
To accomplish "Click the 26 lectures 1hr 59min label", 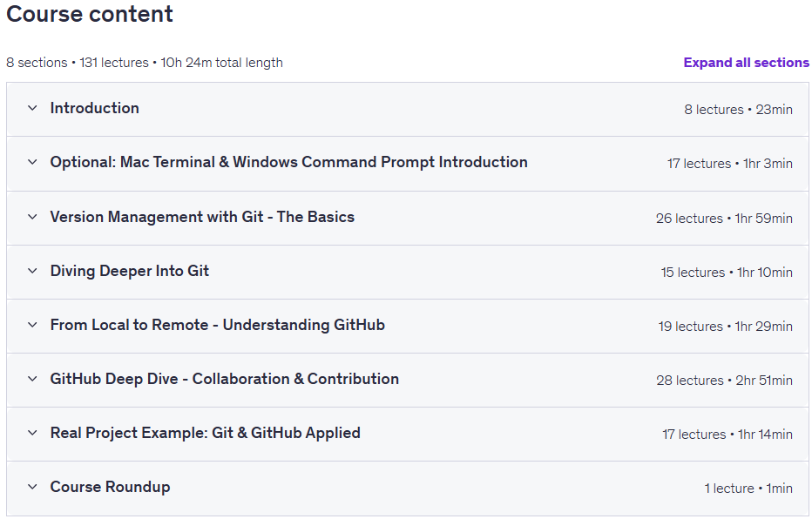I will [x=725, y=219].
